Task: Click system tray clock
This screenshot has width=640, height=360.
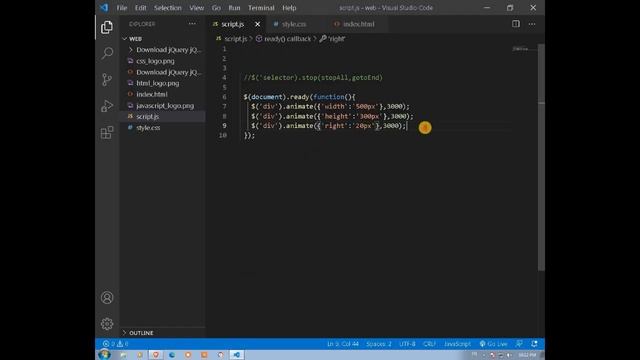Action: pos(527,355)
